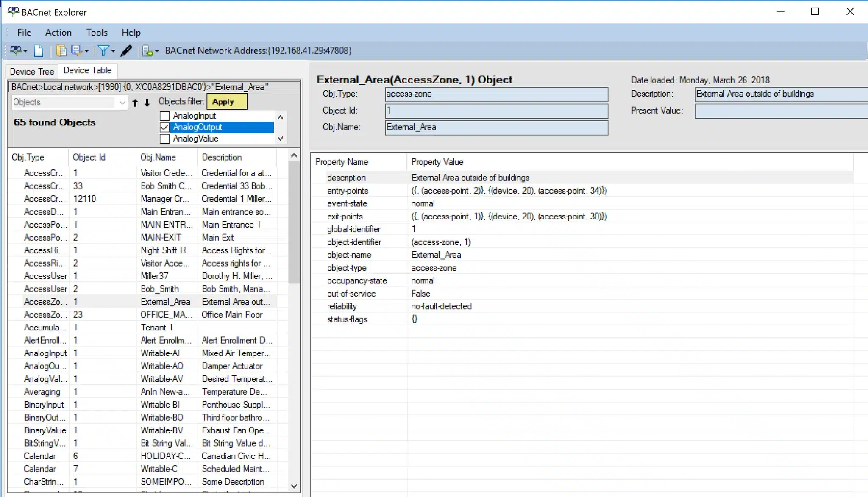Click the add object icon
Viewport: 868px width, 497px height.
(x=147, y=50)
